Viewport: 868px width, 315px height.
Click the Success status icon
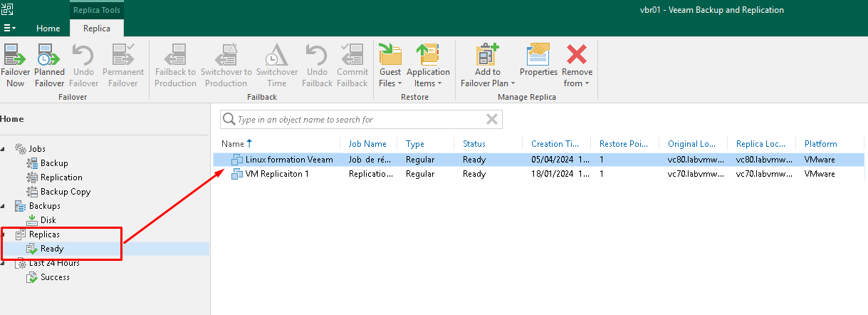[31, 277]
